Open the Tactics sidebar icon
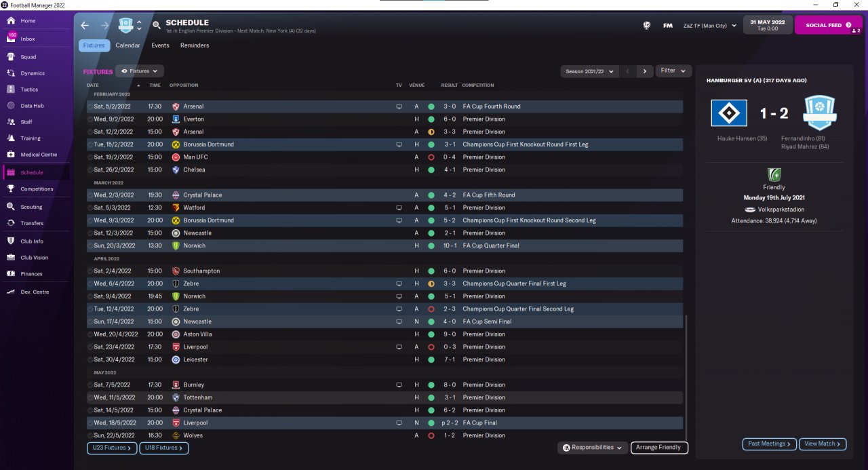 (x=11, y=90)
